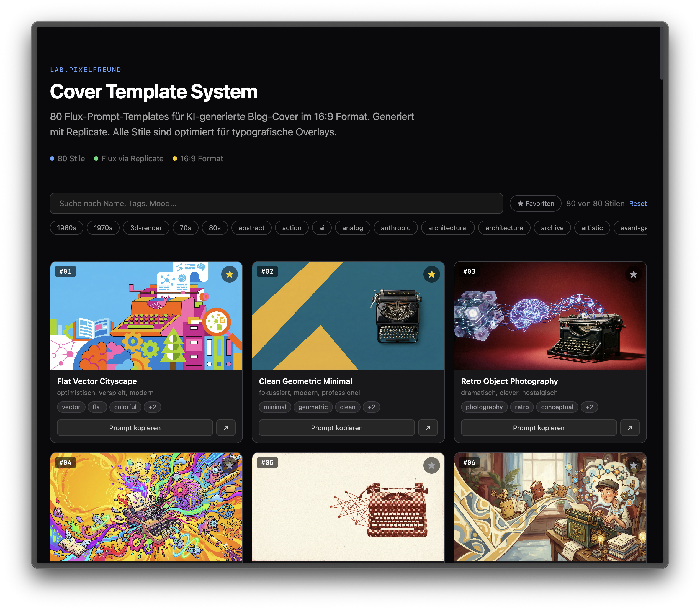The image size is (700, 610).
Task: Focus the style search field
Action: pyautogui.click(x=276, y=204)
